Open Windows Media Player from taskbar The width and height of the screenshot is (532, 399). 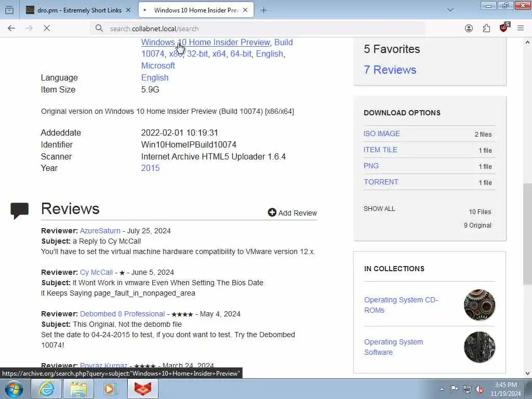(x=110, y=389)
